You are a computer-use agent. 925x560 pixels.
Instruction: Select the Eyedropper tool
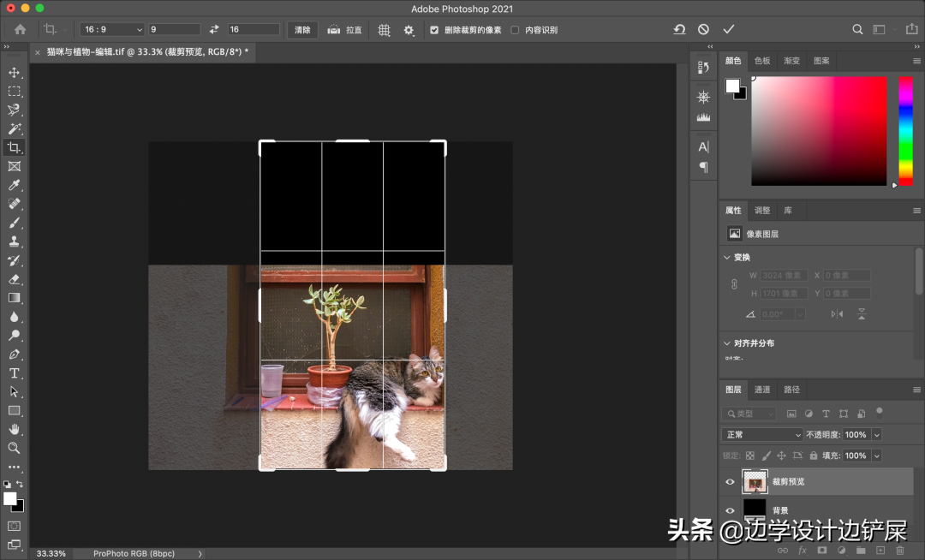15,185
